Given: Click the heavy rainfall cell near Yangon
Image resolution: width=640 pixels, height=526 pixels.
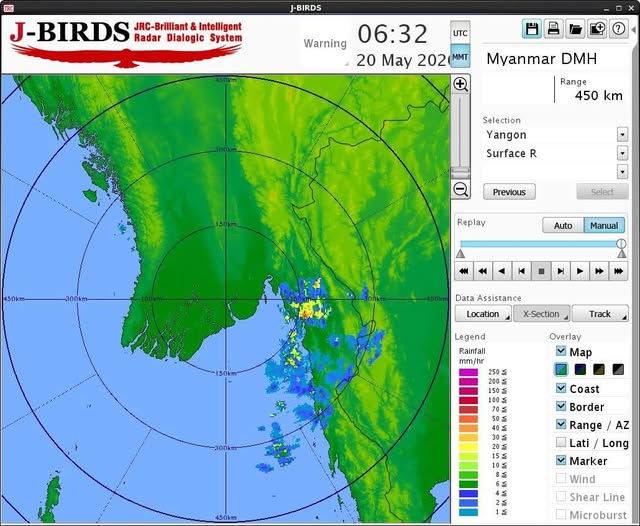Looking at the screenshot, I should (307, 310).
